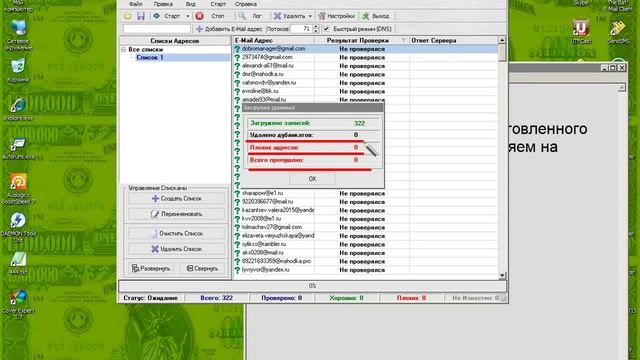Sort by Результат Проверки column header
This screenshot has width=640, height=360.
(361, 40)
